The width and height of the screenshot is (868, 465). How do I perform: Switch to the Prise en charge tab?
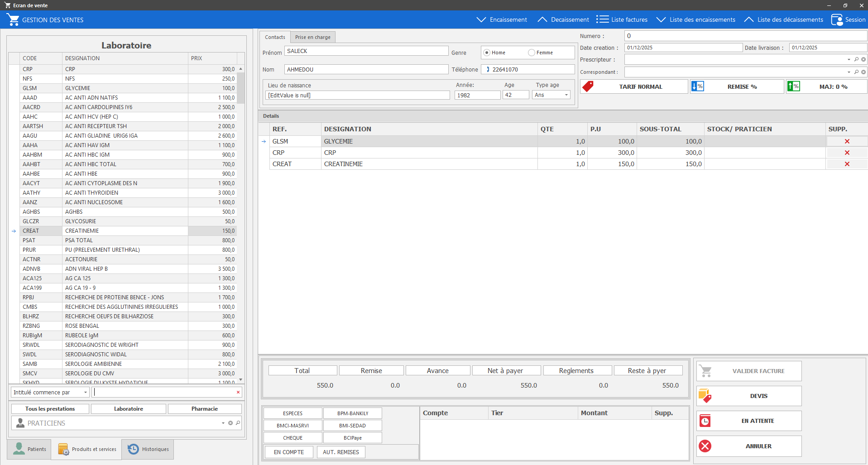point(312,37)
